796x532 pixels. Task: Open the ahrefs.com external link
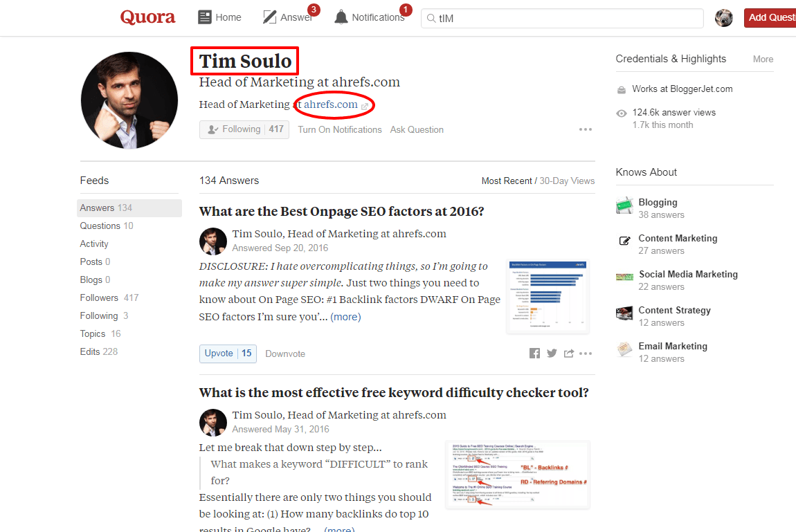tap(330, 104)
